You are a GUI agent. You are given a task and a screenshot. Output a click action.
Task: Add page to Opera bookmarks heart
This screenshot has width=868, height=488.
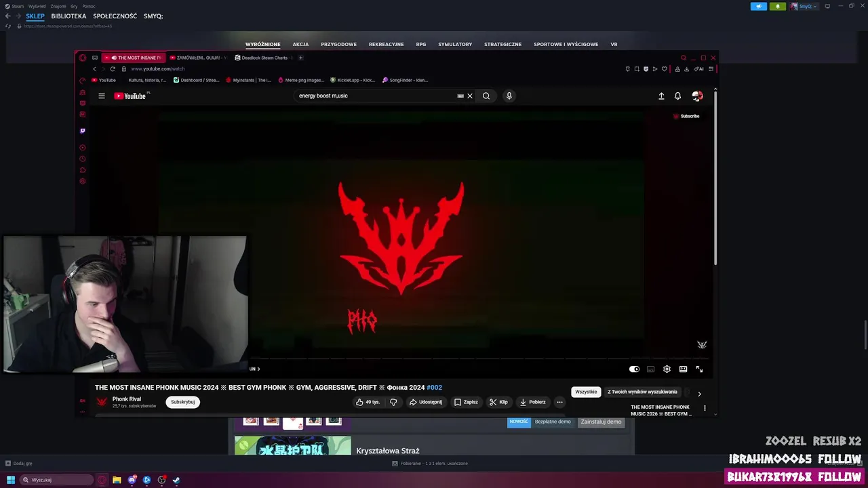[665, 68]
